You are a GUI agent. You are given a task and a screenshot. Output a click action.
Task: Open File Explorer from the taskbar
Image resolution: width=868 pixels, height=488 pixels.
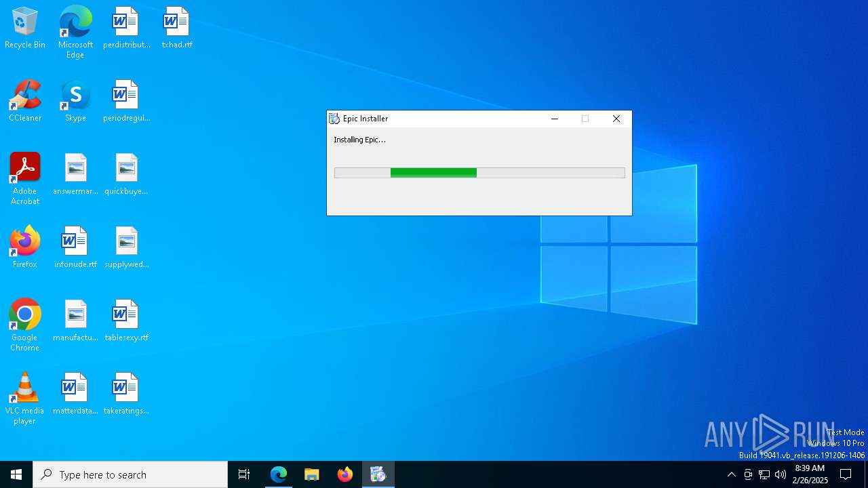click(x=312, y=474)
